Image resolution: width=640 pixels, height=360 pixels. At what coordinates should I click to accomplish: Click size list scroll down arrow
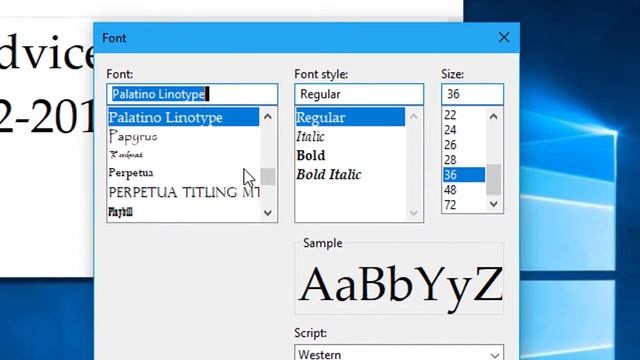click(493, 204)
